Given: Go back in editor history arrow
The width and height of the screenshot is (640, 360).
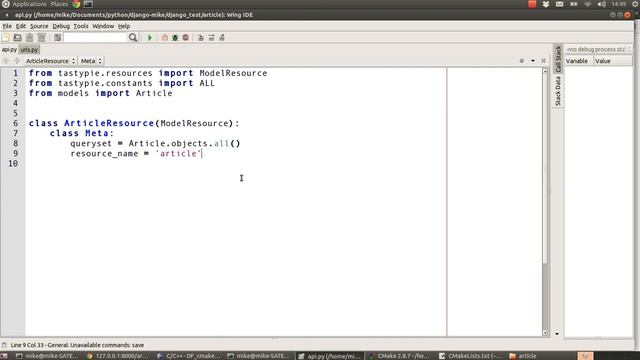Looking at the screenshot, I should coord(6,61).
